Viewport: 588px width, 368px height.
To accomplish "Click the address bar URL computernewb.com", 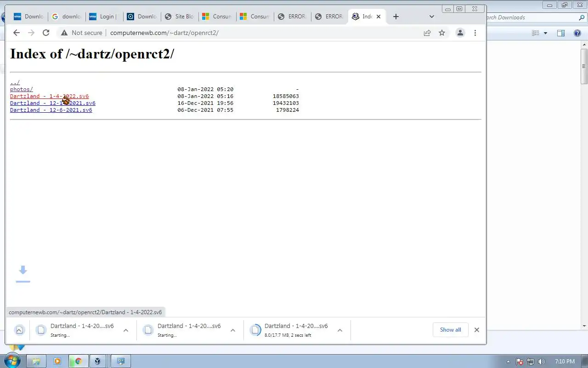I will pos(164,33).
